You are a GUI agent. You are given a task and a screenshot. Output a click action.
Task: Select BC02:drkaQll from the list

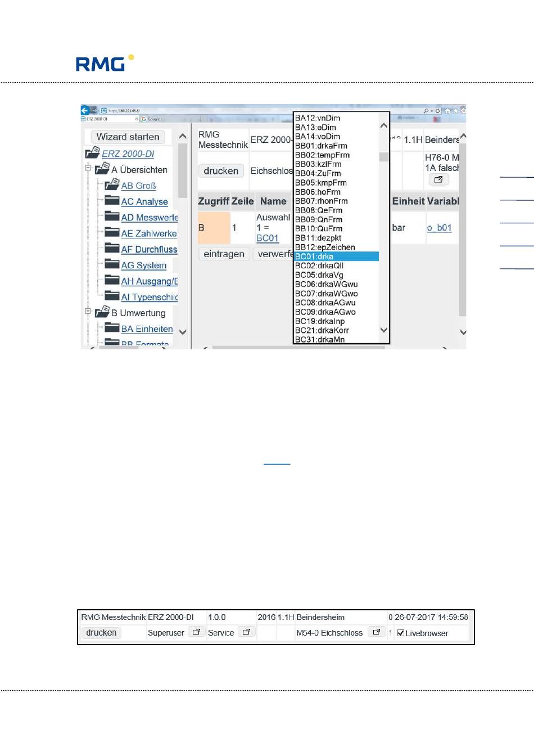(337, 265)
